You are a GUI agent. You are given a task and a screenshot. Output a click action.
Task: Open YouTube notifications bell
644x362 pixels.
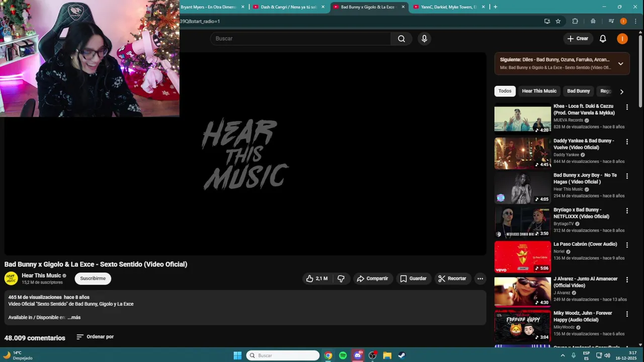coord(603,39)
